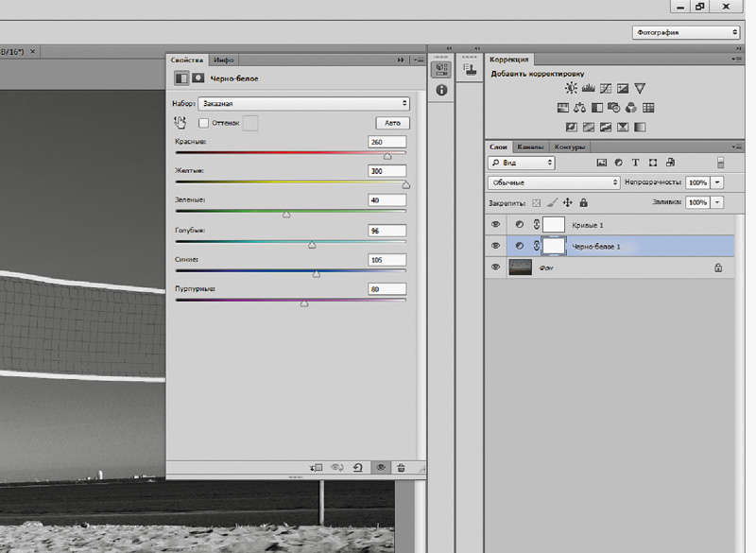756x553 pixels.
Task: Toggle visibility of the Фон layer
Action: point(496,268)
